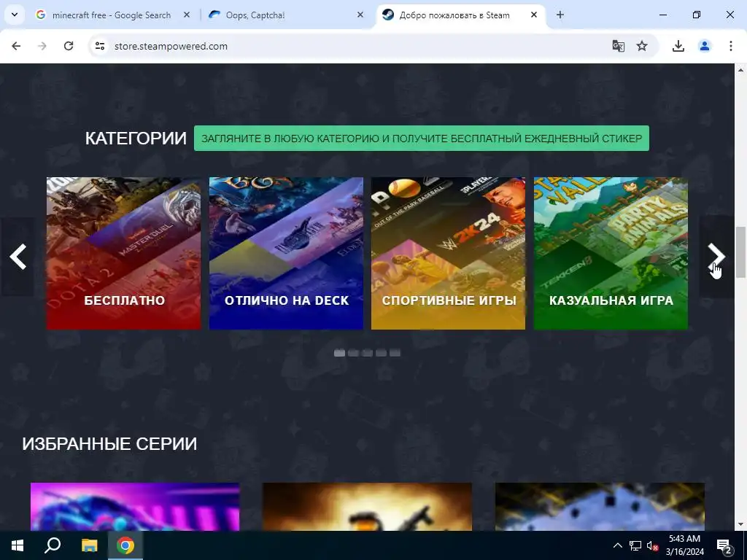Click scrollbar down arrow
Screen dimensions: 747x560
pyautogui.click(x=740, y=525)
